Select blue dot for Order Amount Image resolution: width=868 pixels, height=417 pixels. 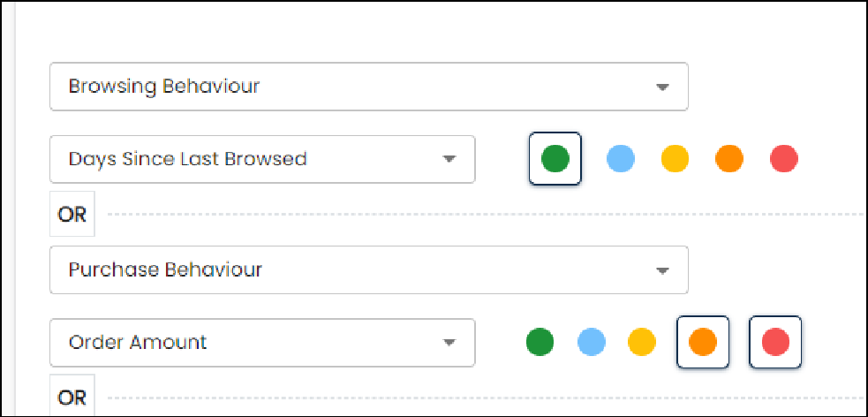pyautogui.click(x=592, y=342)
